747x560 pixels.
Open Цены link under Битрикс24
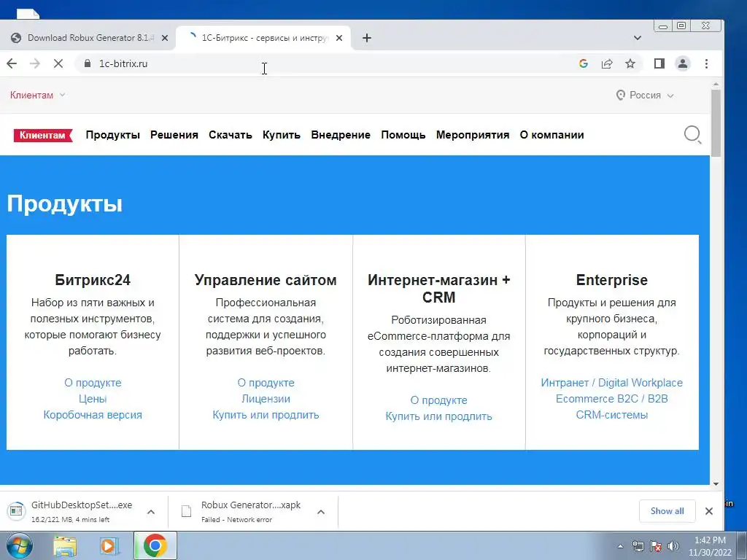(x=93, y=399)
